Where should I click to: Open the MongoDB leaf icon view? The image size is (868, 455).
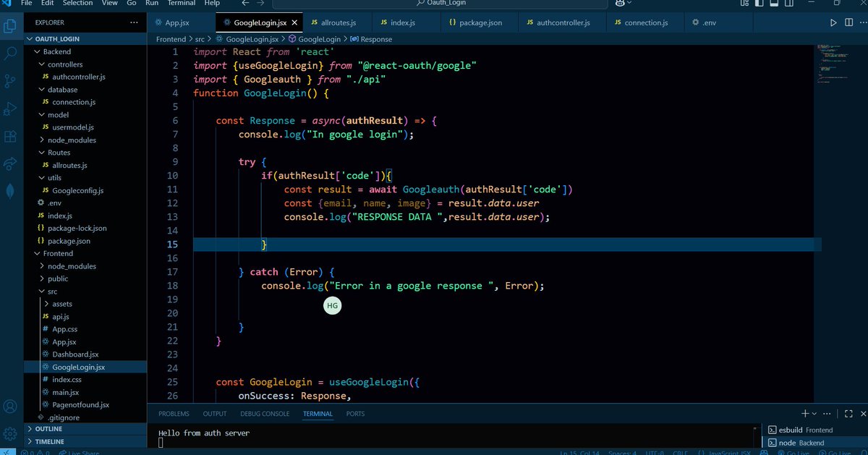click(10, 191)
